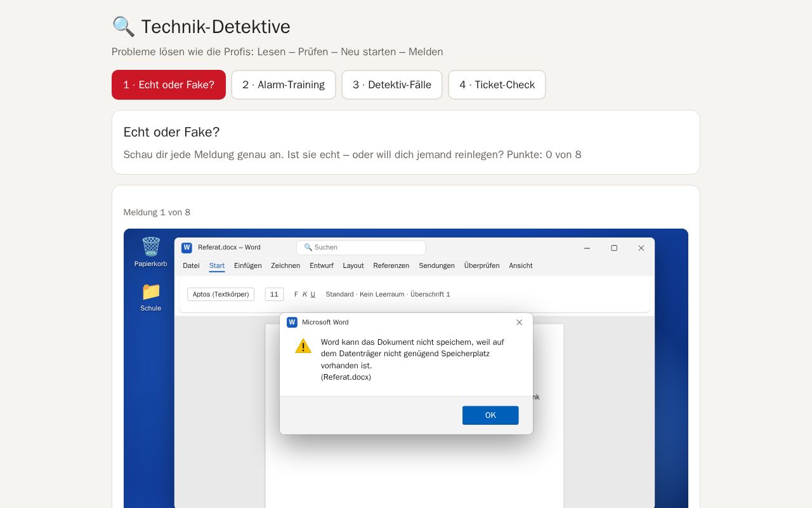Go to the Layout ribbon tab
The image size is (812, 508).
coord(353,265)
